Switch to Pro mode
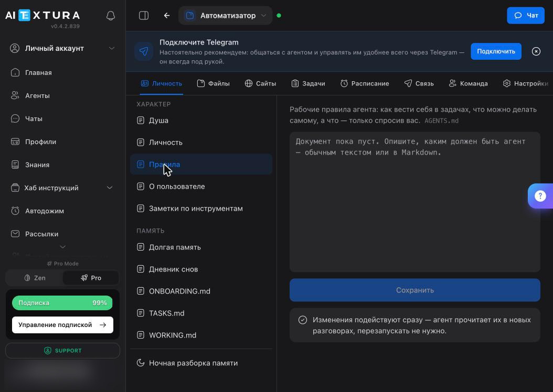This screenshot has width=553, height=392. 91,278
